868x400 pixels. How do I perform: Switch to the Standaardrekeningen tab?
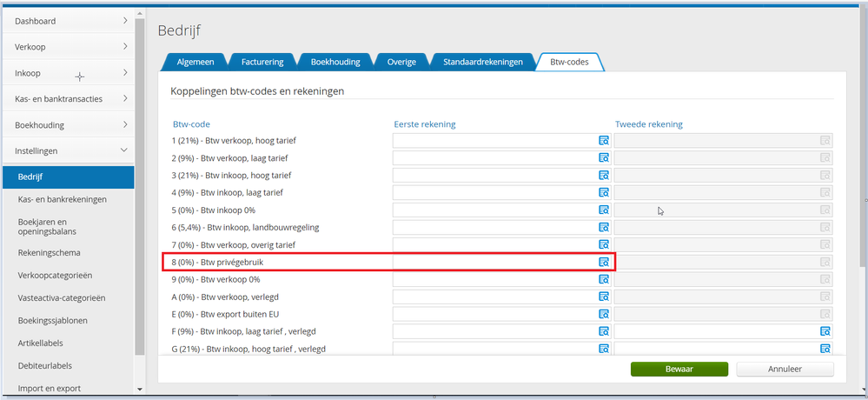(x=483, y=62)
